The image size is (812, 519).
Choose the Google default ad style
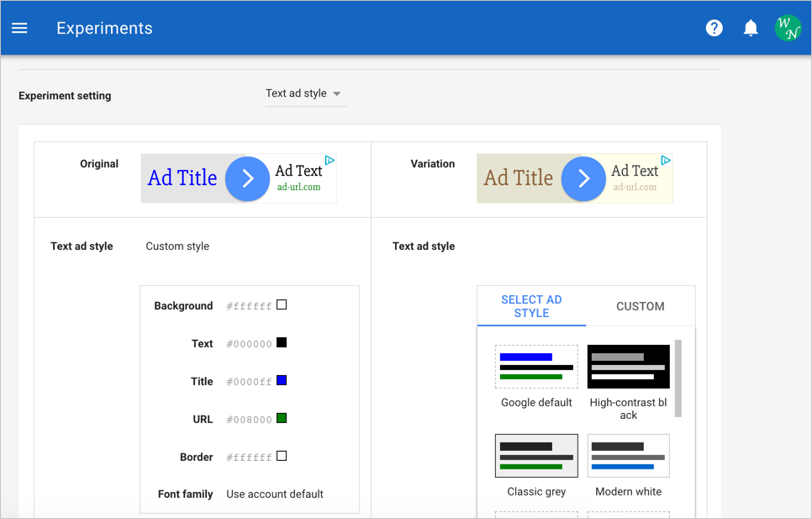point(536,367)
